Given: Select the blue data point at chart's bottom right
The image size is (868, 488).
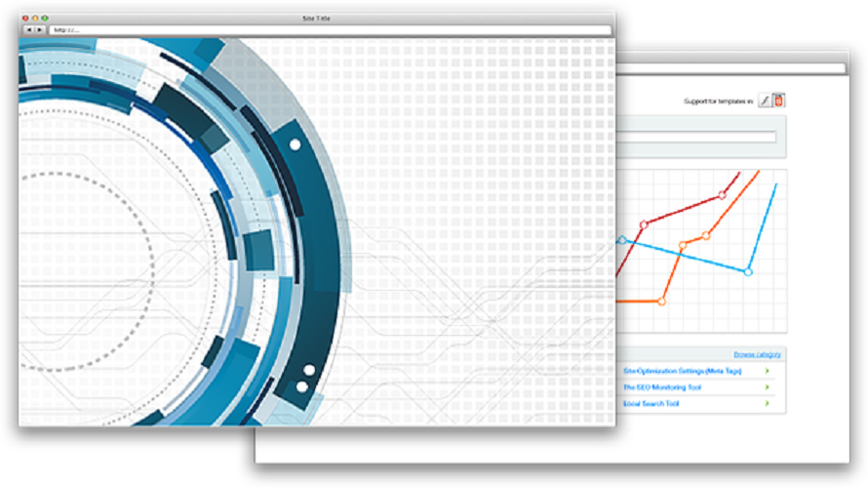Looking at the screenshot, I should coord(748,272).
